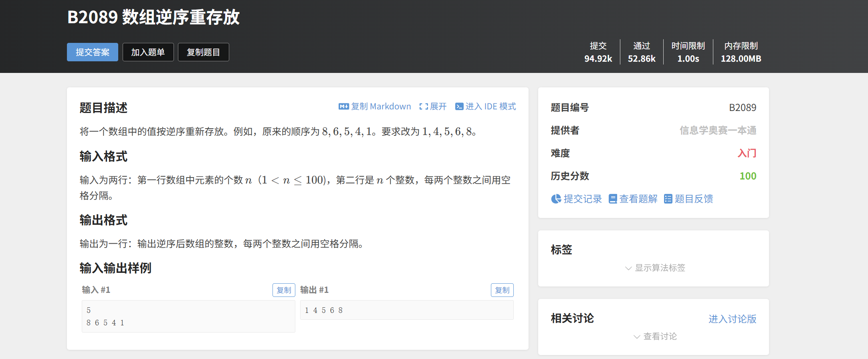The width and height of the screenshot is (868, 359).
Task: Click the Markdown icon beside 复制 Markdown
Action: (343, 107)
